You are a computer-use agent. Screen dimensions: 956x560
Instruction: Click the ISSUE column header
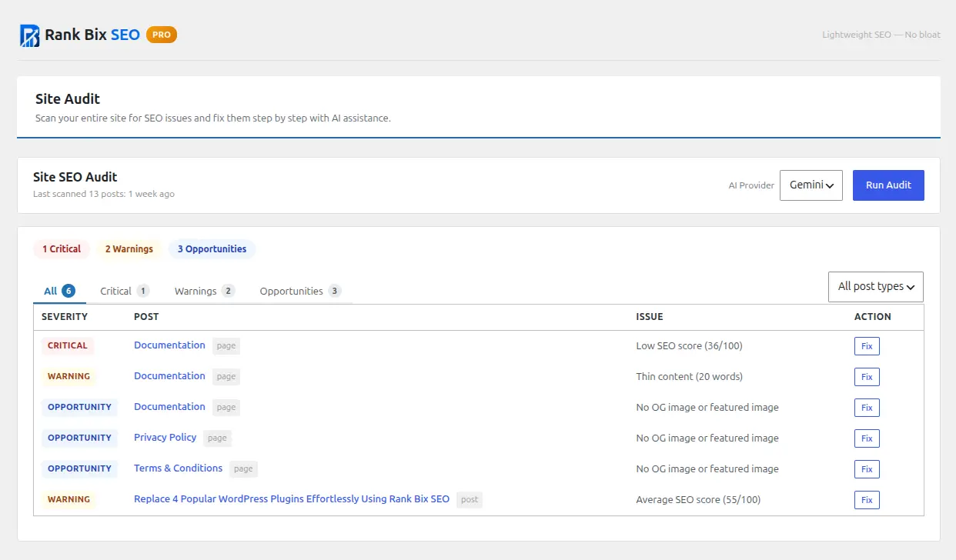point(650,317)
